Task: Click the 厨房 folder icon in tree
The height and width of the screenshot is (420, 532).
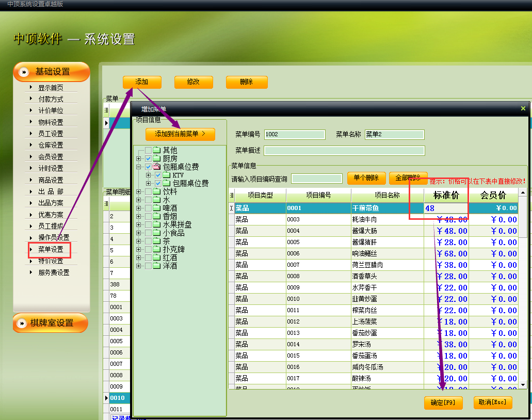Action: pos(157,159)
